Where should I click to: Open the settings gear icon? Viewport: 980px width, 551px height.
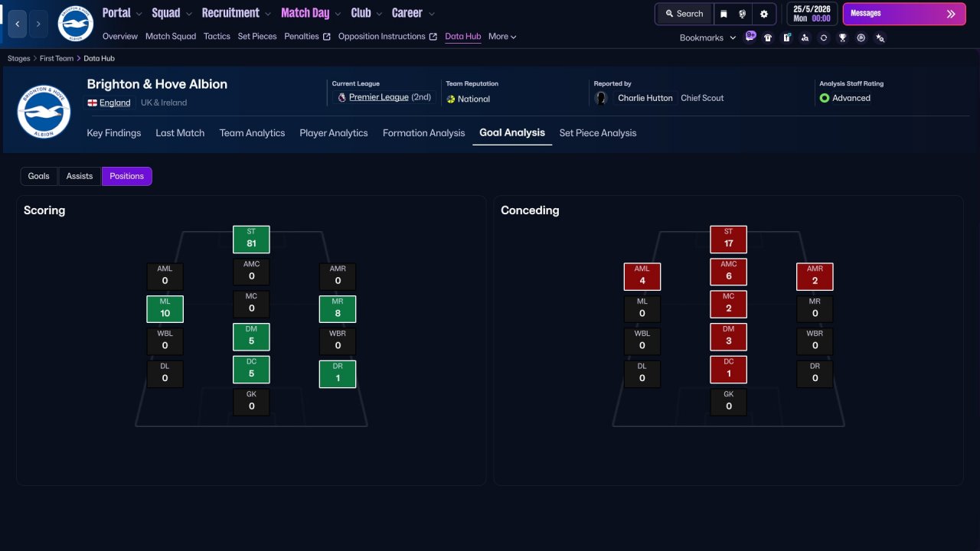point(764,14)
